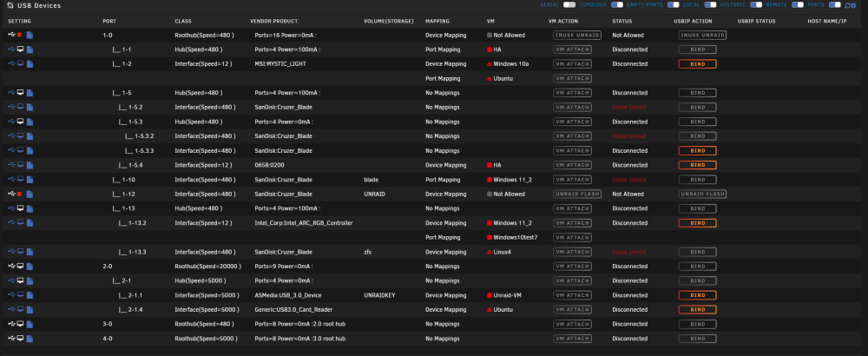
Task: Click the monitor icon in row 4-0
Action: tap(21, 338)
